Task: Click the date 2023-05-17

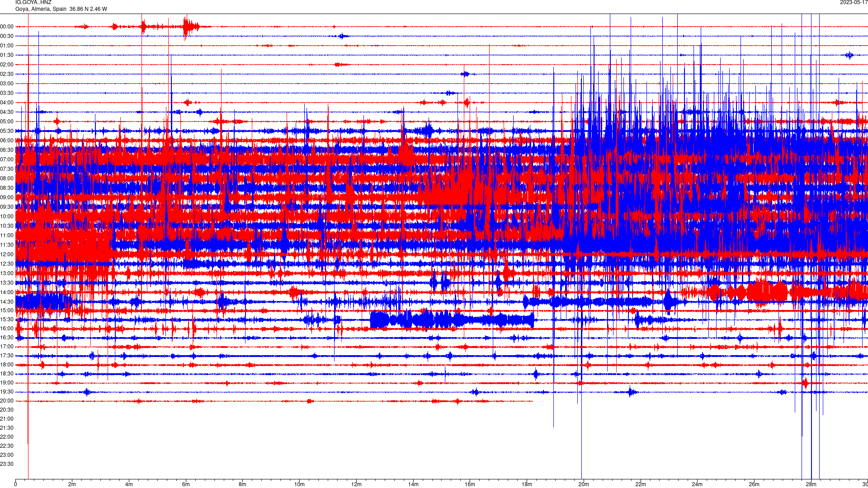Action: tap(854, 3)
